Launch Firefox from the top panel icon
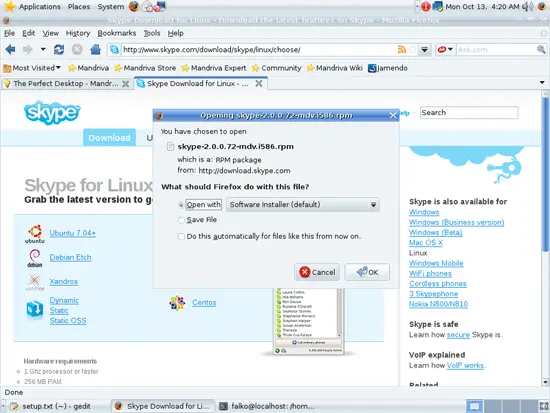This screenshot has width=550, height=413. point(134,6)
